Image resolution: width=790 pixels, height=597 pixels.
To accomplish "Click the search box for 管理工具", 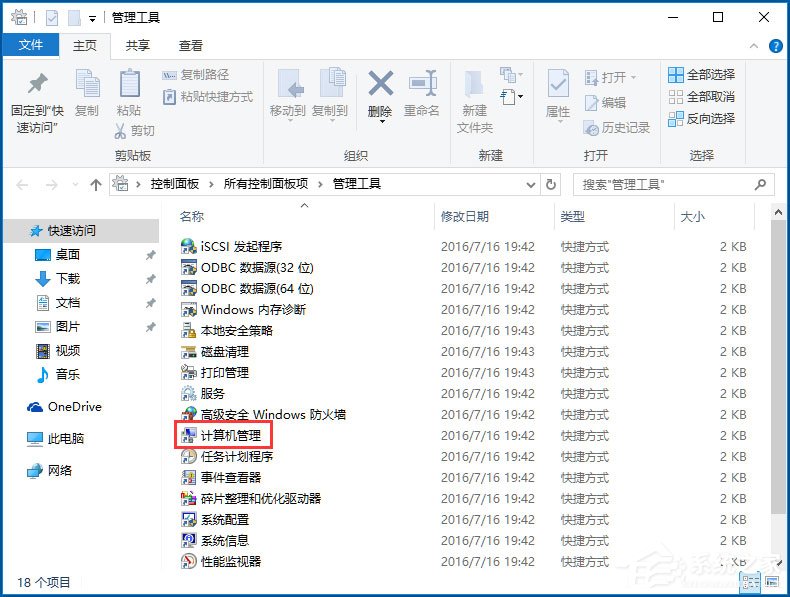I will coord(674,185).
